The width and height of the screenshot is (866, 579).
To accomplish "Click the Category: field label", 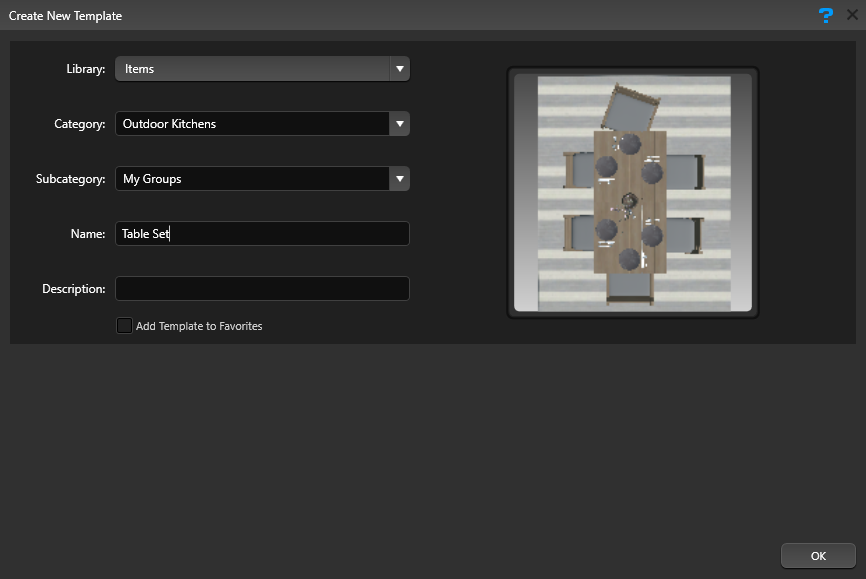I will (80, 124).
